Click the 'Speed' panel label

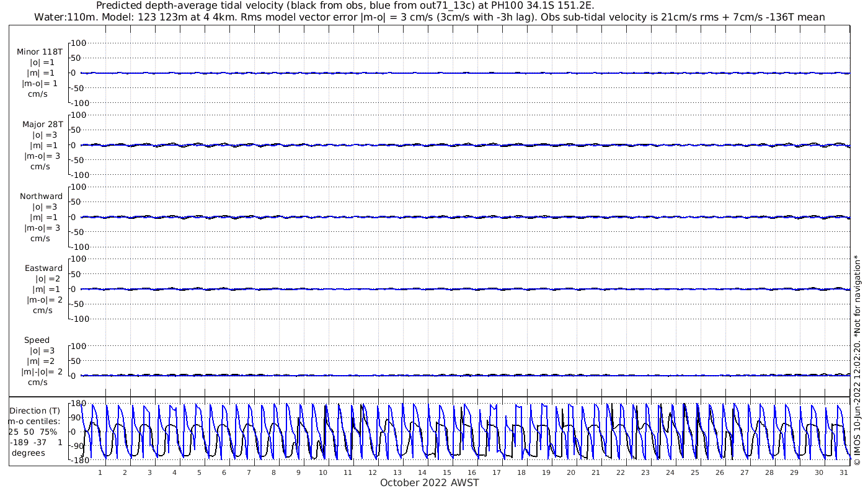(37, 340)
